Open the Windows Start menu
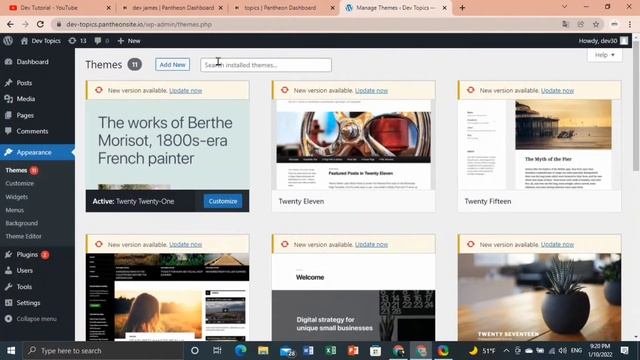Image resolution: width=640 pixels, height=360 pixels. tap(11, 351)
